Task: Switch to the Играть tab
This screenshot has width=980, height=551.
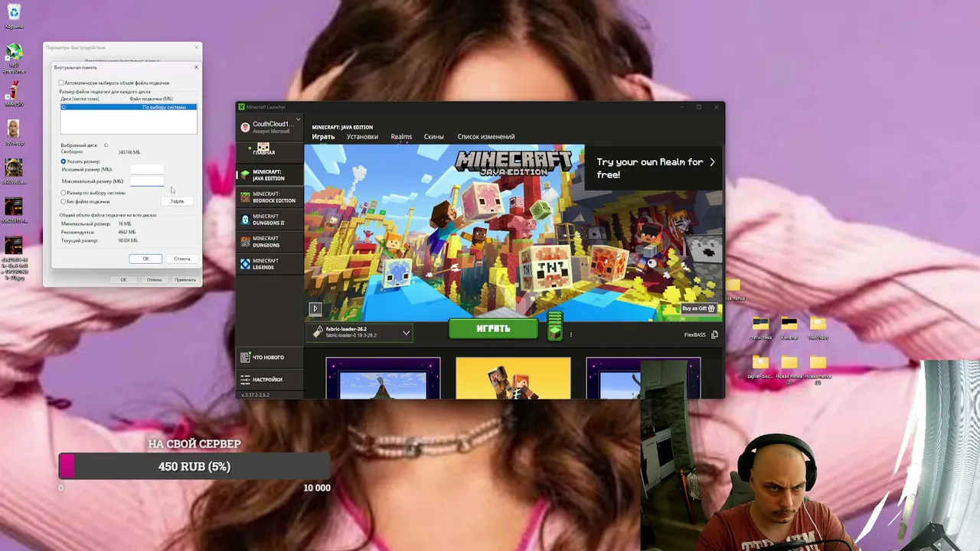Action: 323,137
